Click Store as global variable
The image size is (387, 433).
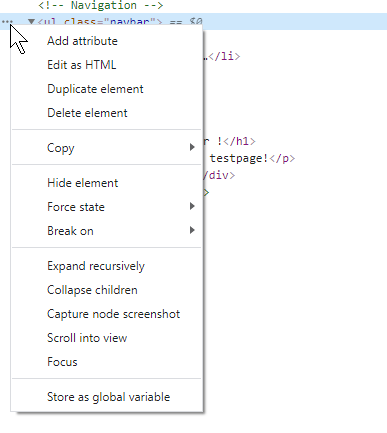[x=107, y=397]
